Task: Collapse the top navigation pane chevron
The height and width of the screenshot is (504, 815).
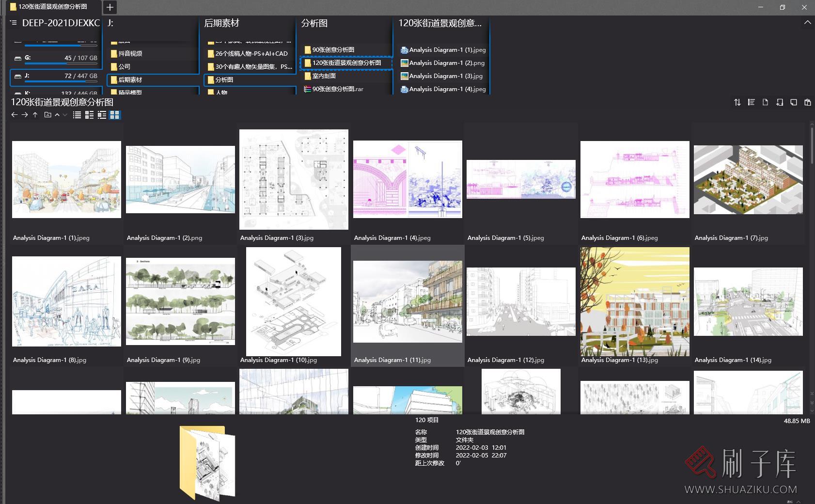Action: 807,23
